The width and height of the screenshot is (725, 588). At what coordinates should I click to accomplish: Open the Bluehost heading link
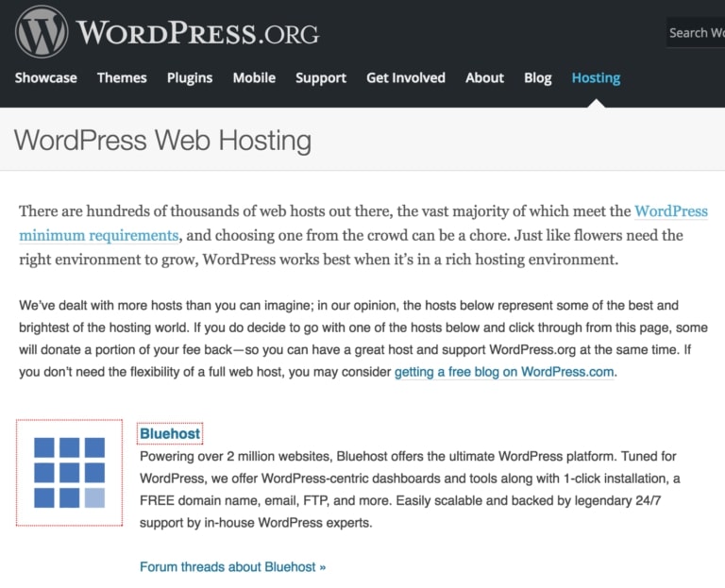[170, 433]
